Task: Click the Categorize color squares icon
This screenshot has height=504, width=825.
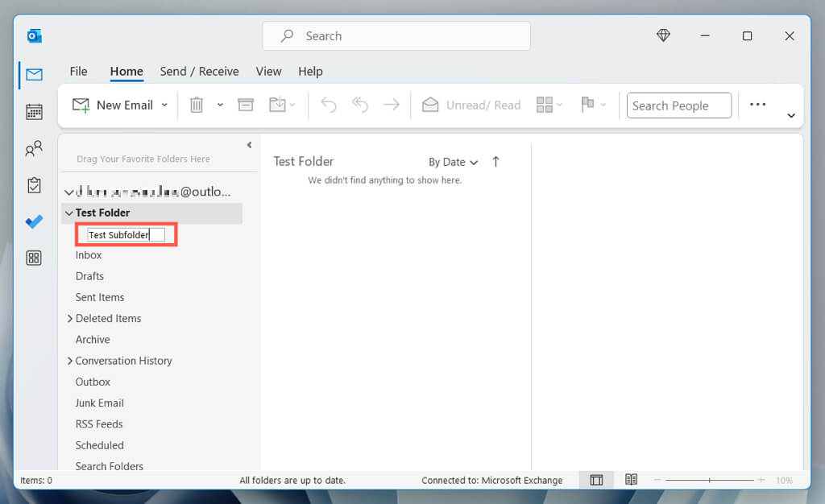Action: point(545,105)
